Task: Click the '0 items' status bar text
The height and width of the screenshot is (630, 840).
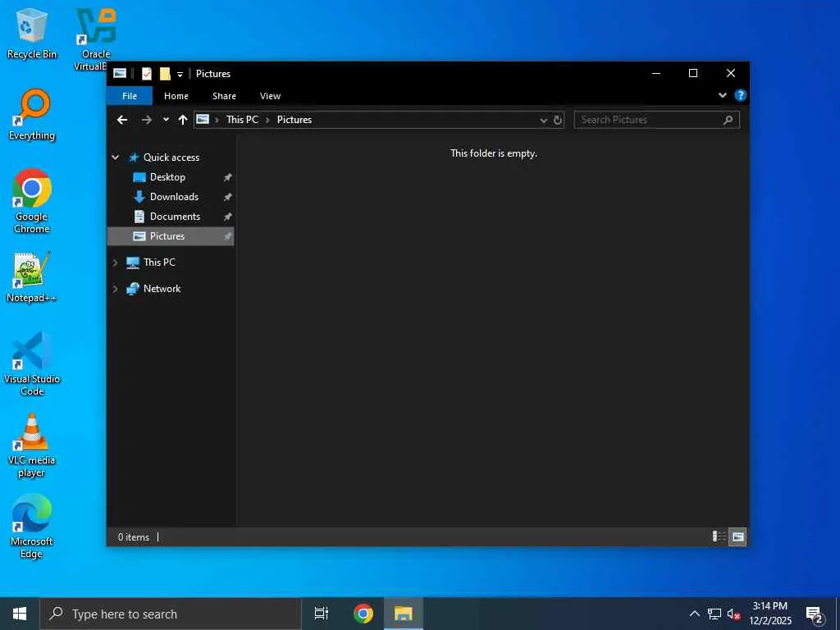Action: [x=134, y=536]
